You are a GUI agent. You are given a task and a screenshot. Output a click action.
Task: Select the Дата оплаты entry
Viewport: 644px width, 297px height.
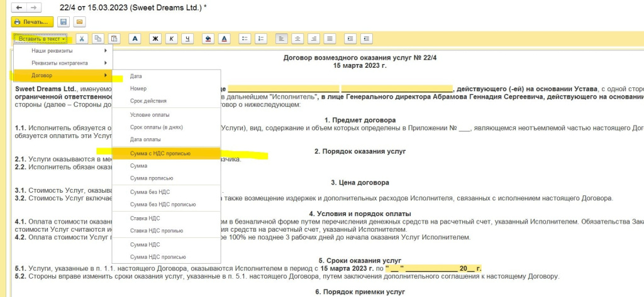click(x=166, y=139)
